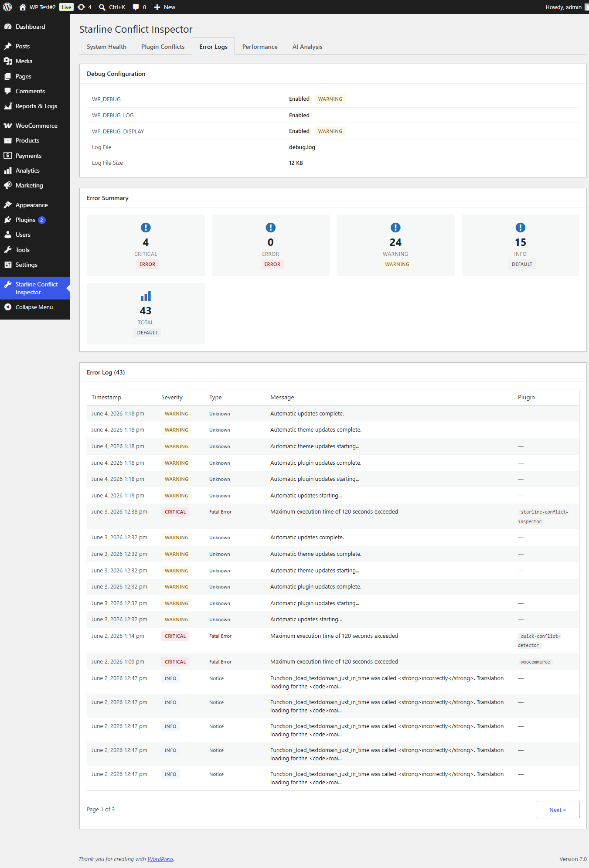Click the Settings icon in sidebar
The image size is (589, 868).
[x=8, y=265]
